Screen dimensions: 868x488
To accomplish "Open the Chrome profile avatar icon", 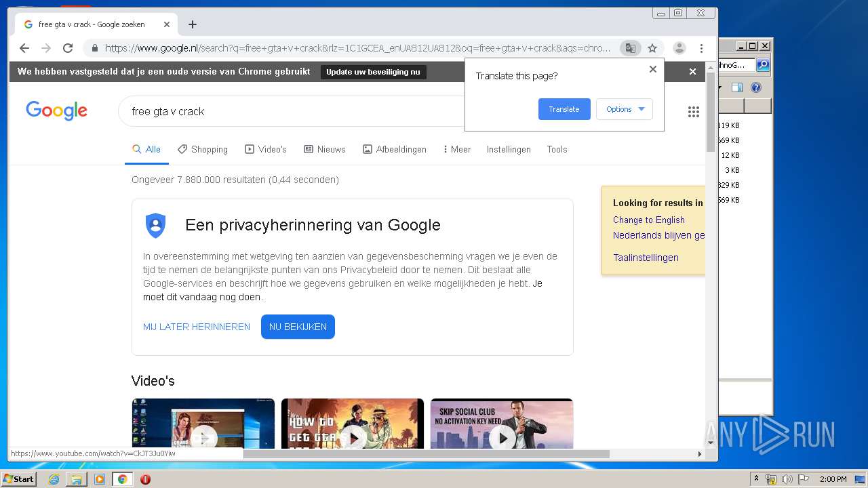I will pyautogui.click(x=679, y=48).
